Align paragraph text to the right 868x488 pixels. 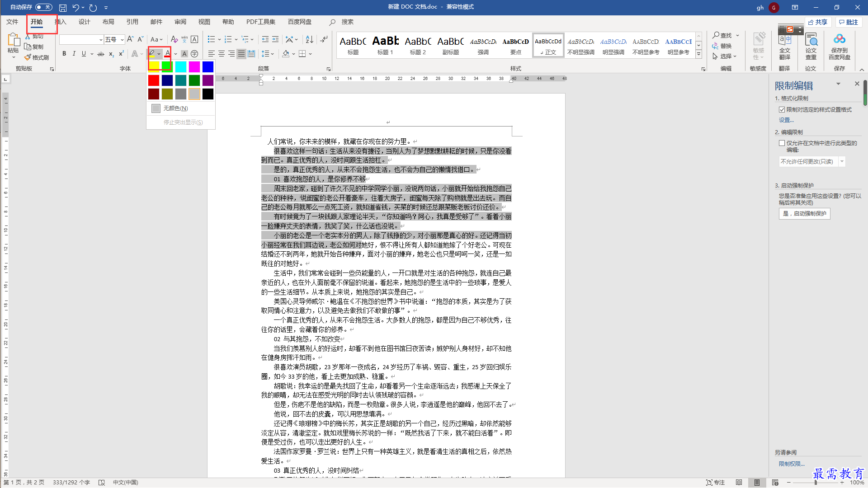click(231, 54)
